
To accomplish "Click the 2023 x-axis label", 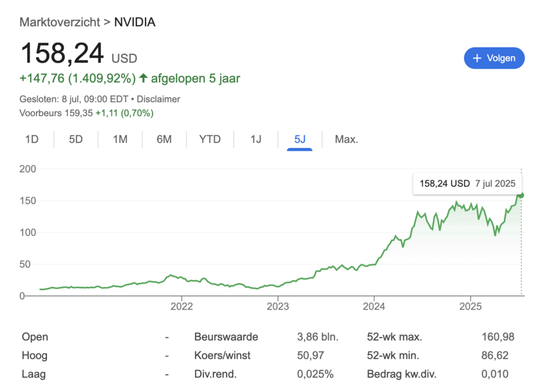I will pos(278,306).
